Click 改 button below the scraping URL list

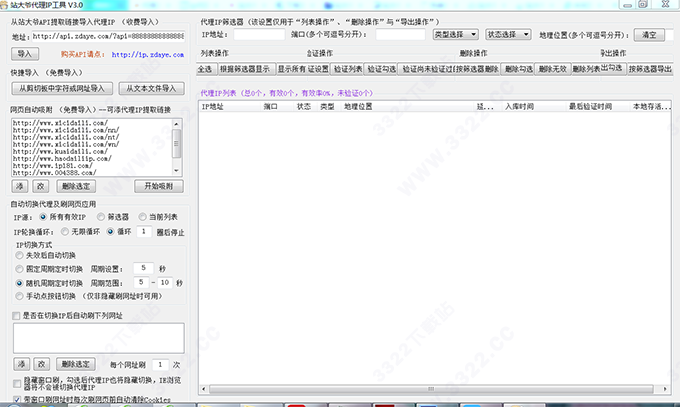41,186
